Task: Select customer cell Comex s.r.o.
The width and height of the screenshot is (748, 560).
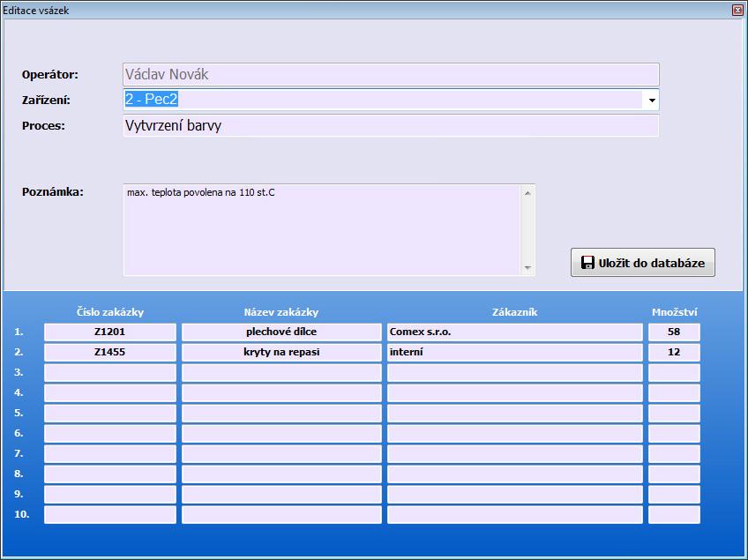Action: click(x=515, y=332)
